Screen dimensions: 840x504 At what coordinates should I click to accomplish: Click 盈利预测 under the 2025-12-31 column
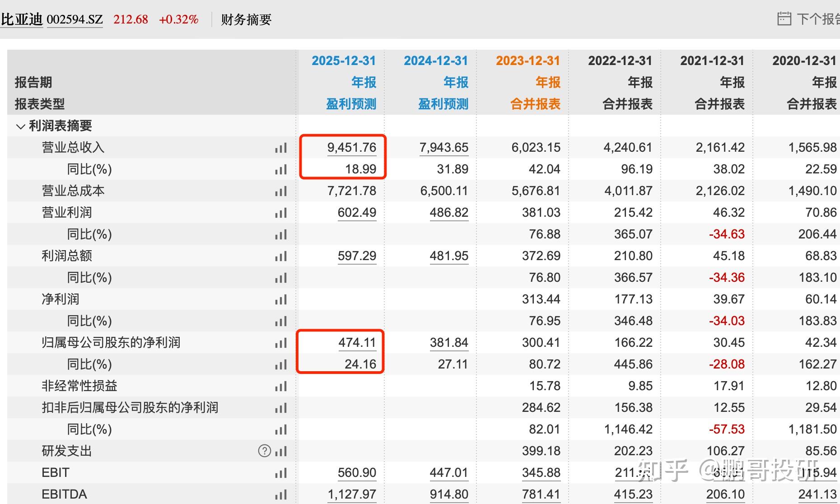[x=351, y=104]
